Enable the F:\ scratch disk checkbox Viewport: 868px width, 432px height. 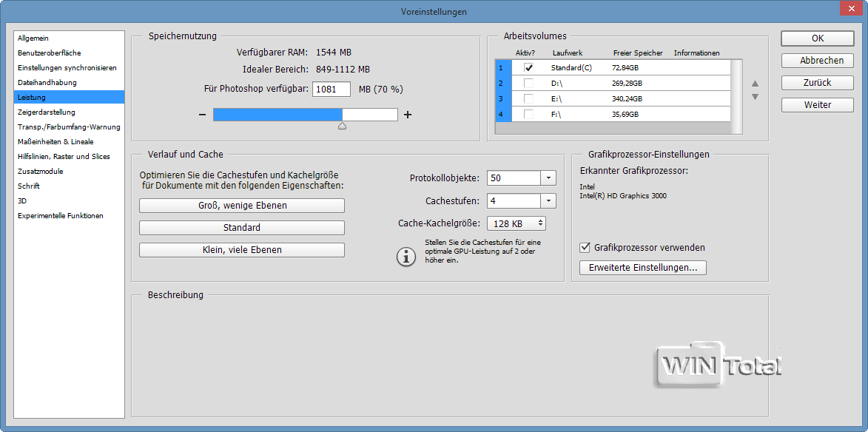(528, 114)
